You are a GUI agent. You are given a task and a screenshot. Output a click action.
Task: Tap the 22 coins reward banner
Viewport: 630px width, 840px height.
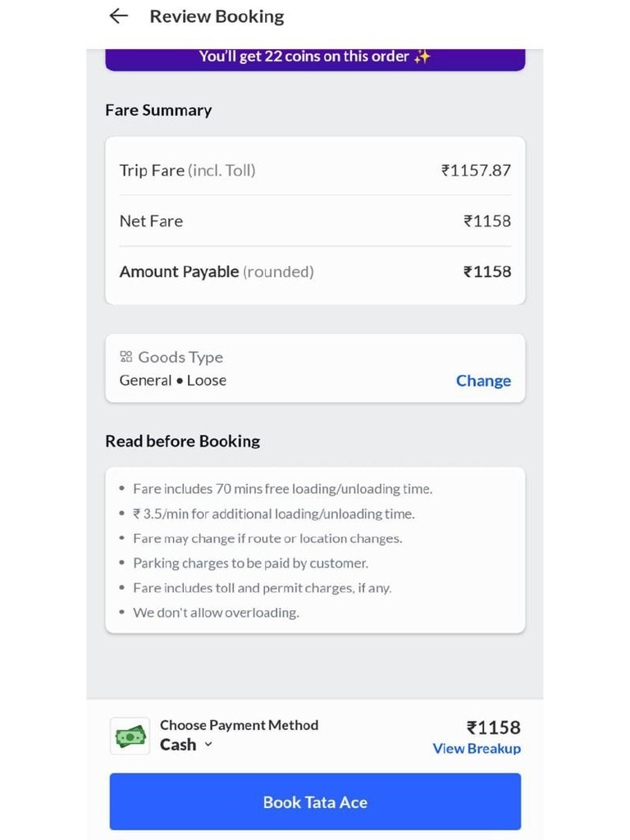(315, 58)
